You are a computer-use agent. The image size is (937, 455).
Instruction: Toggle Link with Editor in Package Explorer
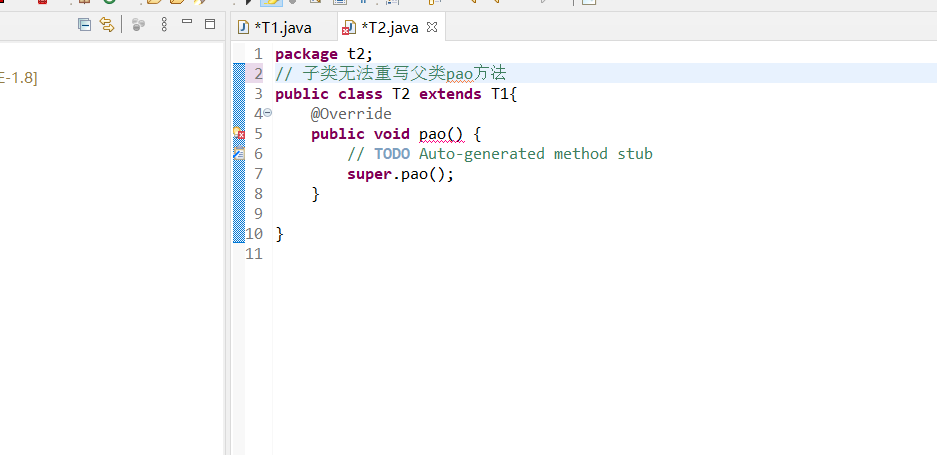[106, 25]
